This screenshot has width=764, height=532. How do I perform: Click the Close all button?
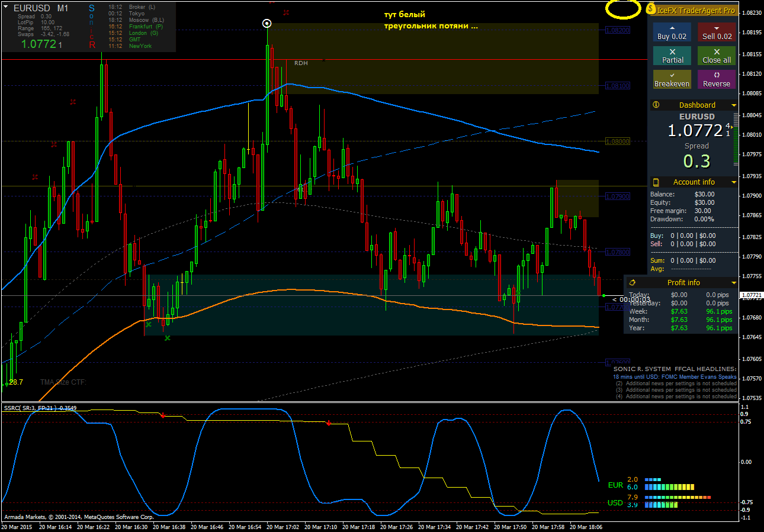pos(717,56)
